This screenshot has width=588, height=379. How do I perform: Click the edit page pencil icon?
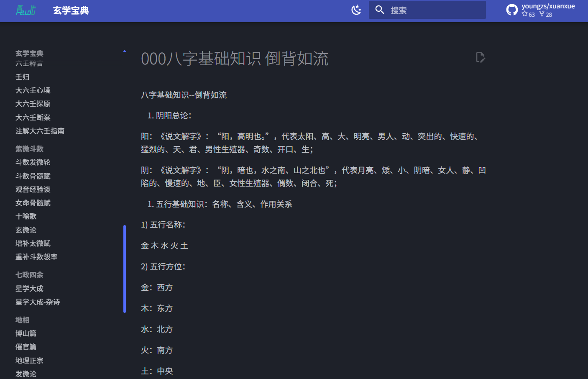[480, 57]
